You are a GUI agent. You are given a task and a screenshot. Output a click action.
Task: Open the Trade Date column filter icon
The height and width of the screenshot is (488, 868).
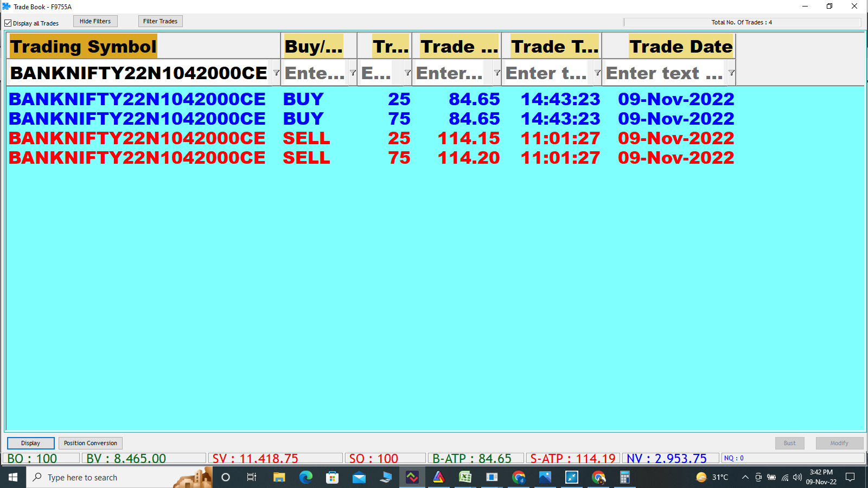[x=731, y=73]
